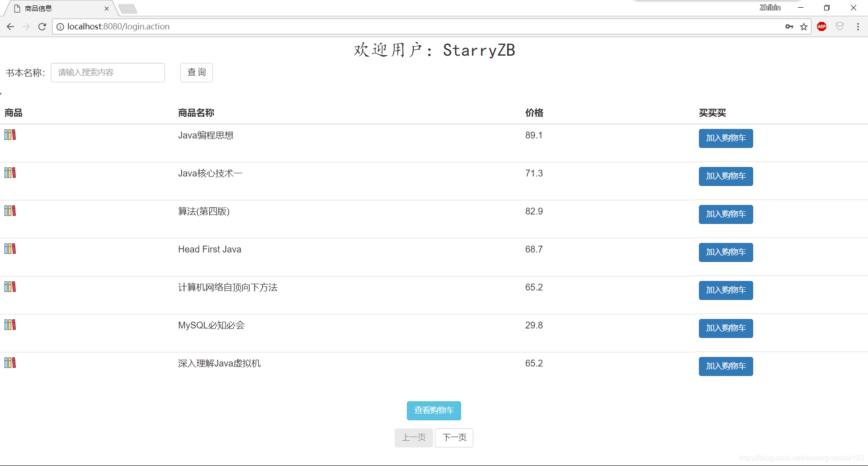Reload the current page
This screenshot has width=868, height=466.
tap(42, 27)
